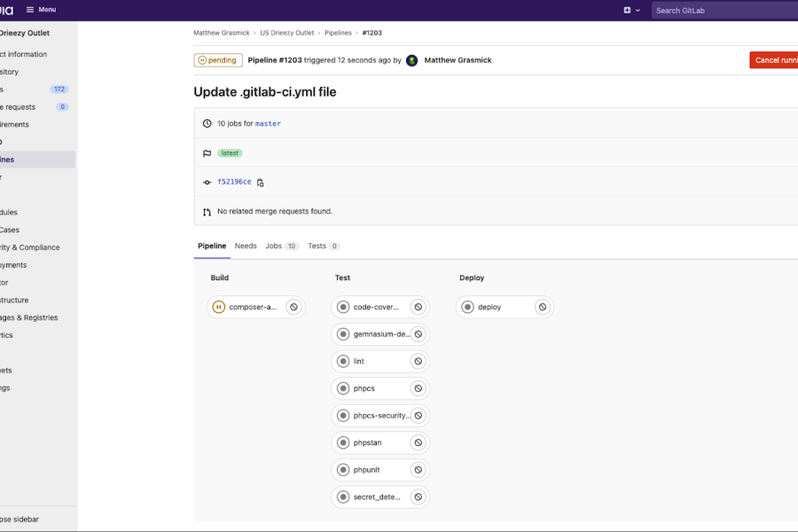Open #1203 breadcrumb link
The height and width of the screenshot is (532, 798).
pyautogui.click(x=372, y=33)
